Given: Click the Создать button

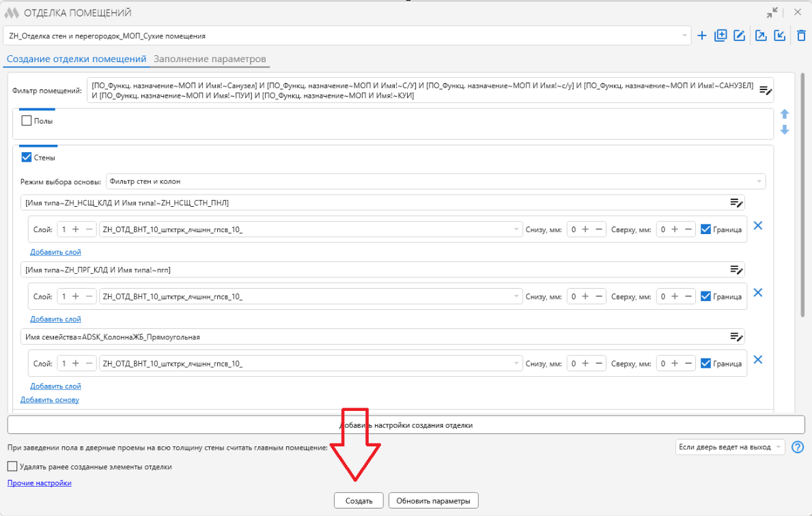Looking at the screenshot, I should (359, 500).
